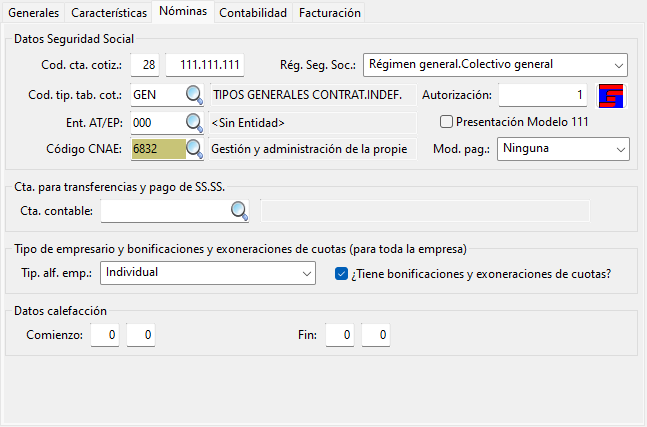Click the Código CNAE field showing 6832
Viewport: 647px width, 427px height.
coord(158,149)
